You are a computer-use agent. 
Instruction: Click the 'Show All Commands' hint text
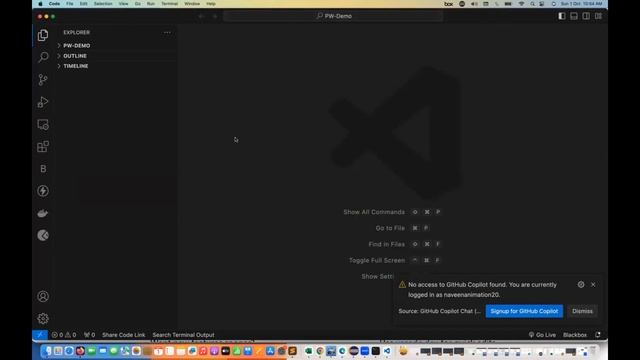pyautogui.click(x=374, y=212)
